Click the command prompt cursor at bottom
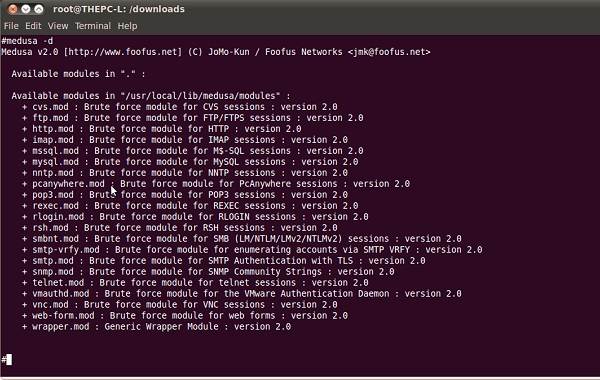600x380 pixels. point(9,359)
